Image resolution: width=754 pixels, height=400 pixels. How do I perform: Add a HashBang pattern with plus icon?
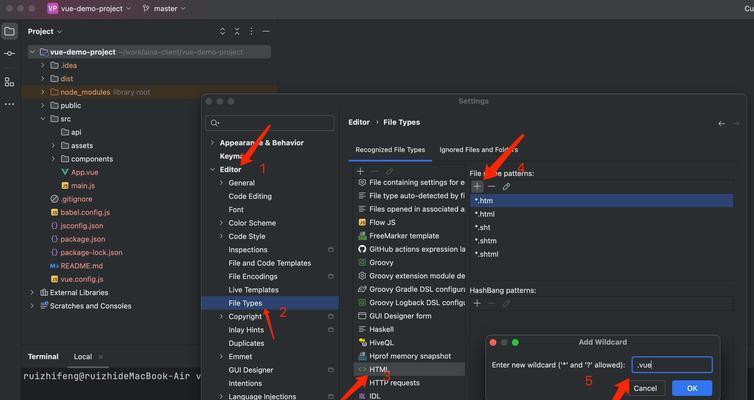point(477,303)
